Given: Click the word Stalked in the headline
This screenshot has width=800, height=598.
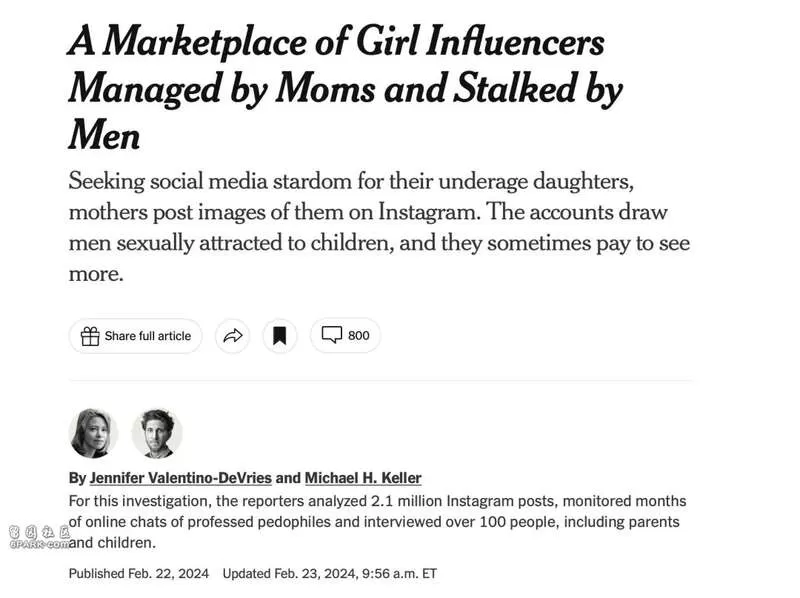Looking at the screenshot, I should pos(515,88).
